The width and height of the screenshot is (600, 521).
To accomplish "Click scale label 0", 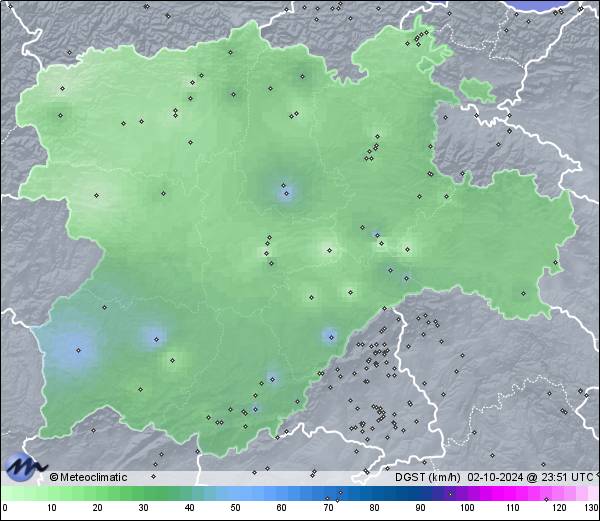I will click(x=5, y=508).
